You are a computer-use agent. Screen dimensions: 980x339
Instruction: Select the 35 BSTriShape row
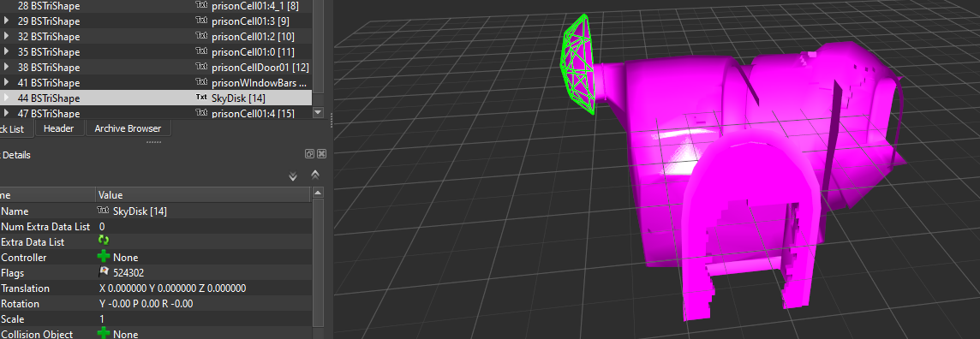156,51
